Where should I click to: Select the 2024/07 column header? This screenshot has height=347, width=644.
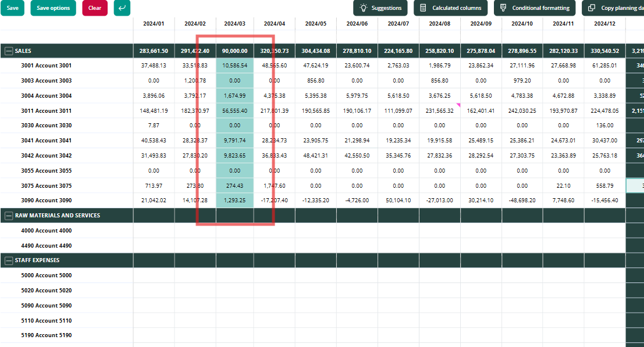coord(399,24)
